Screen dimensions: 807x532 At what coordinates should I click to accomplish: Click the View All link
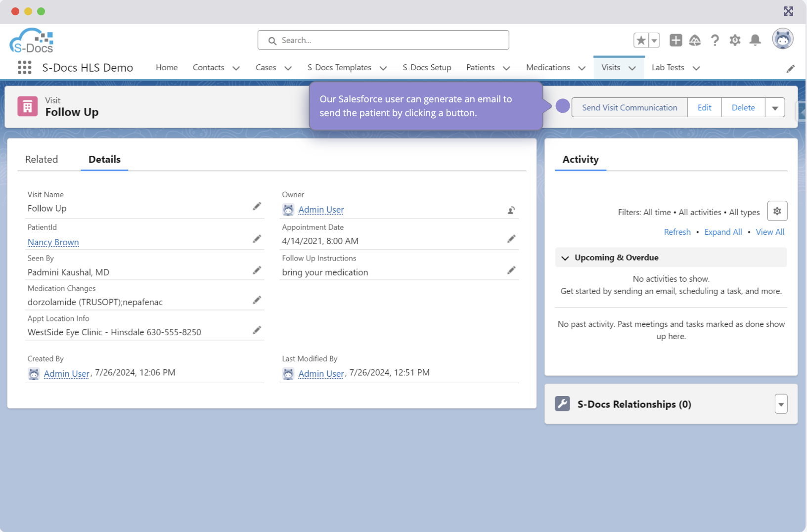[770, 232]
